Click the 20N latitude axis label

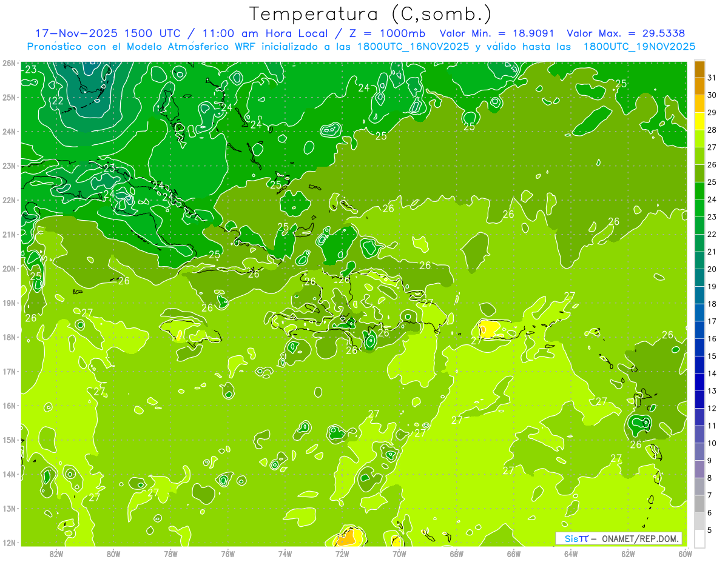(9, 269)
